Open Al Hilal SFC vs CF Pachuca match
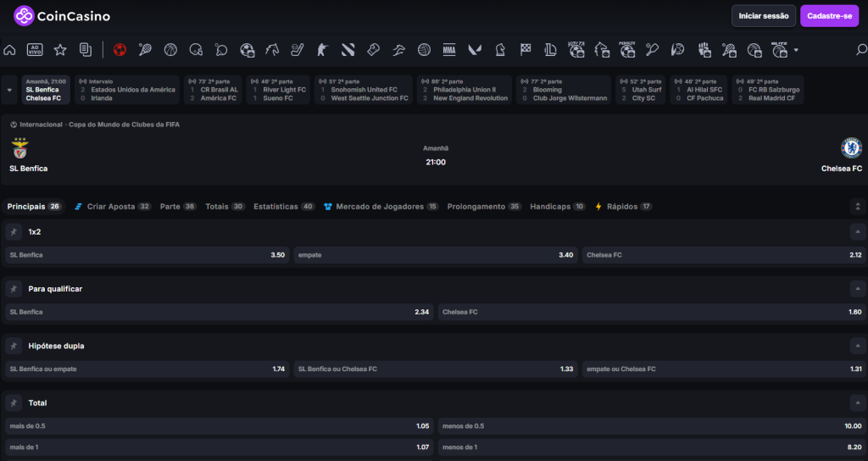The height and width of the screenshot is (461, 868). (x=698, y=90)
